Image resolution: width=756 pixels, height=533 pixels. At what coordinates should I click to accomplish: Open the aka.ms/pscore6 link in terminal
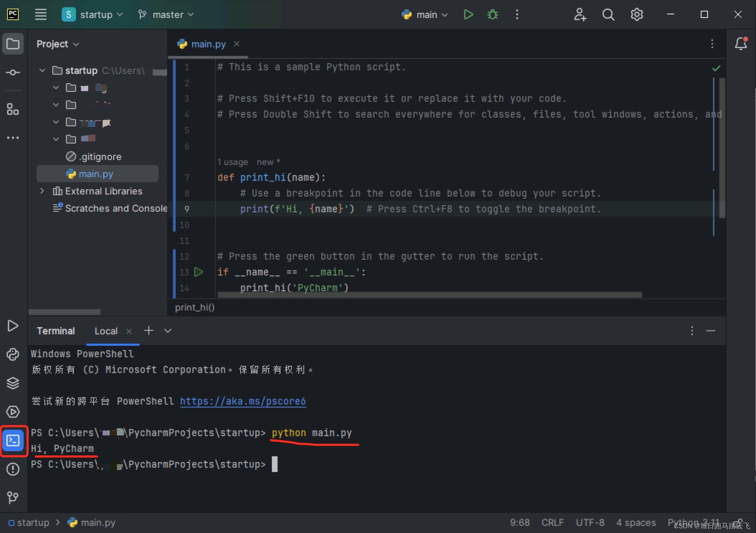pyautogui.click(x=243, y=401)
